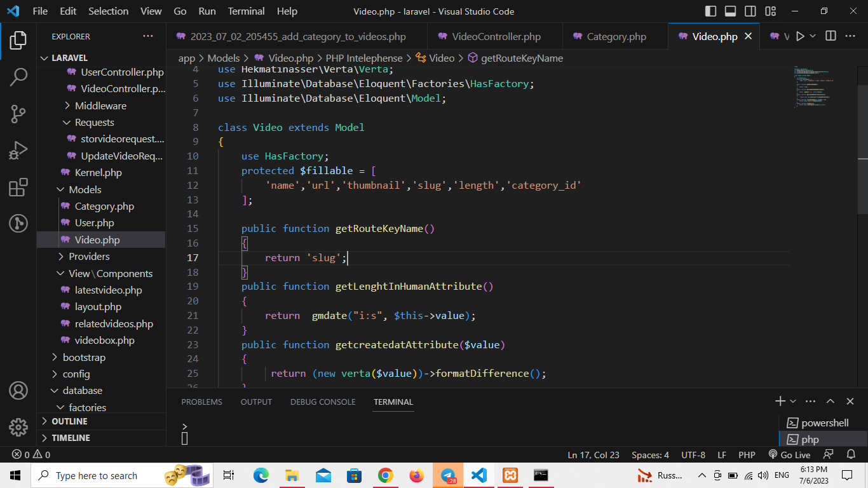Open editor more actions ellipsis
The image size is (868, 488).
[x=851, y=36]
